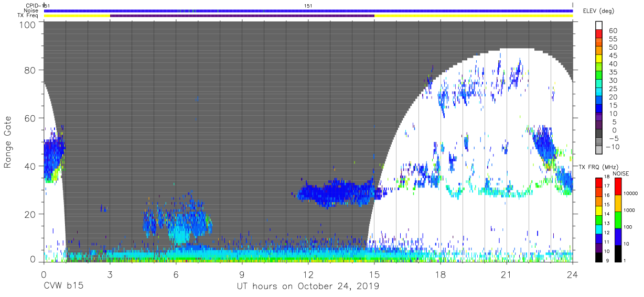The height and width of the screenshot is (297, 644).
Task: Click the '24' hour tick on UT axis
Action: 573,274
